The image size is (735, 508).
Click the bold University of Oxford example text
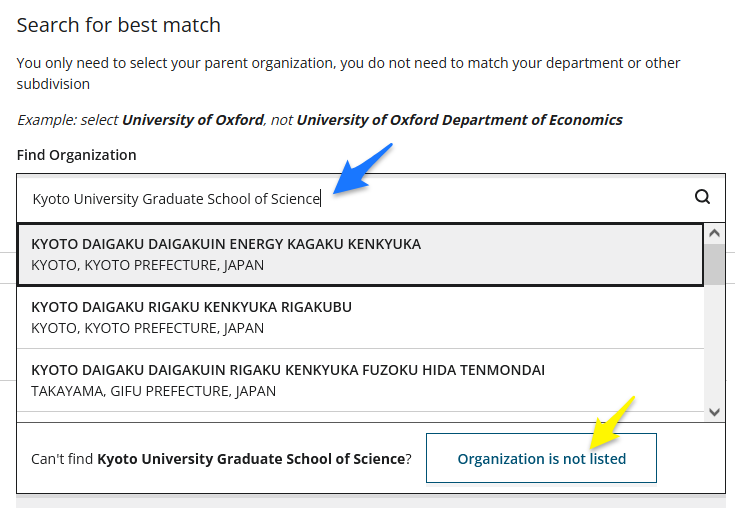(x=193, y=120)
